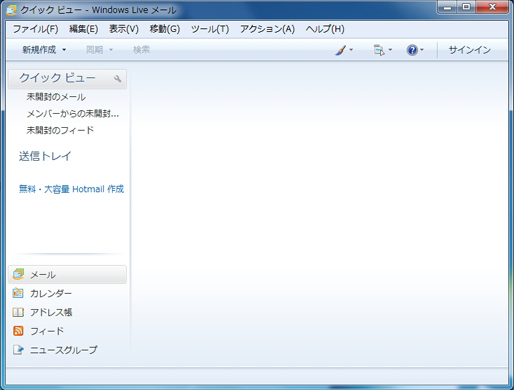Viewport: 514px width, 390px height.
Task: Click the サインイン button
Action: [470, 50]
